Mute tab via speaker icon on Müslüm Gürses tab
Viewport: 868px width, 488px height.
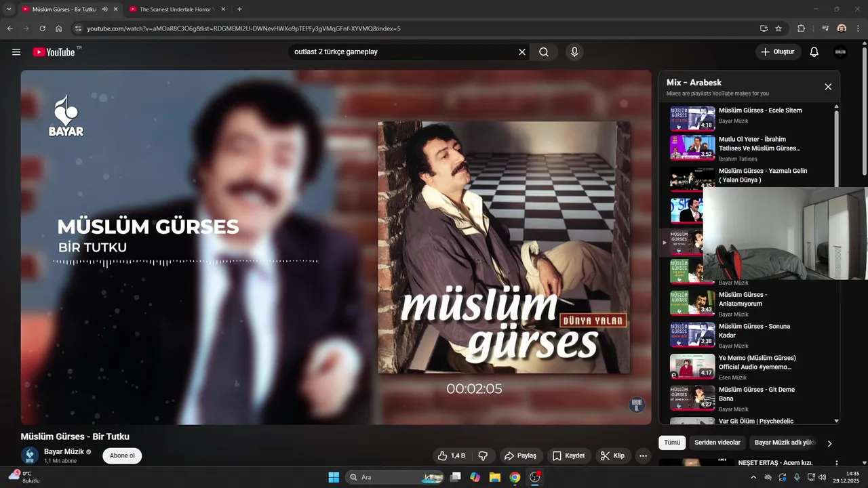(x=104, y=9)
